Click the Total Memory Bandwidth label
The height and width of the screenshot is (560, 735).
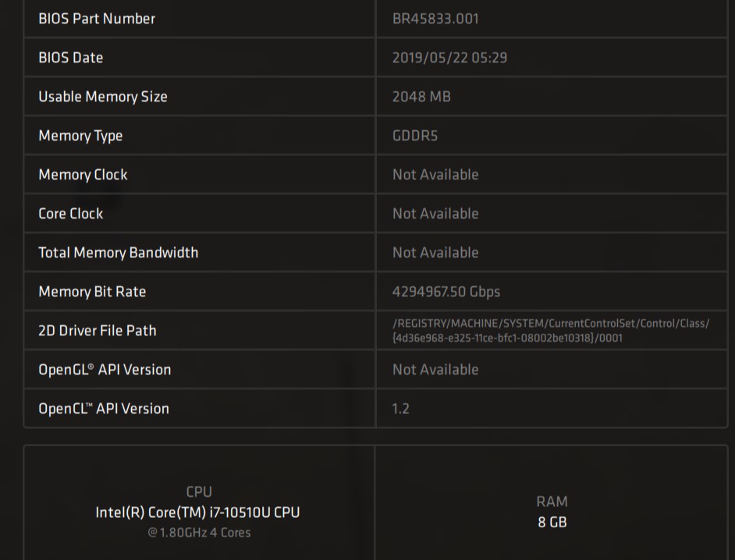tap(119, 253)
